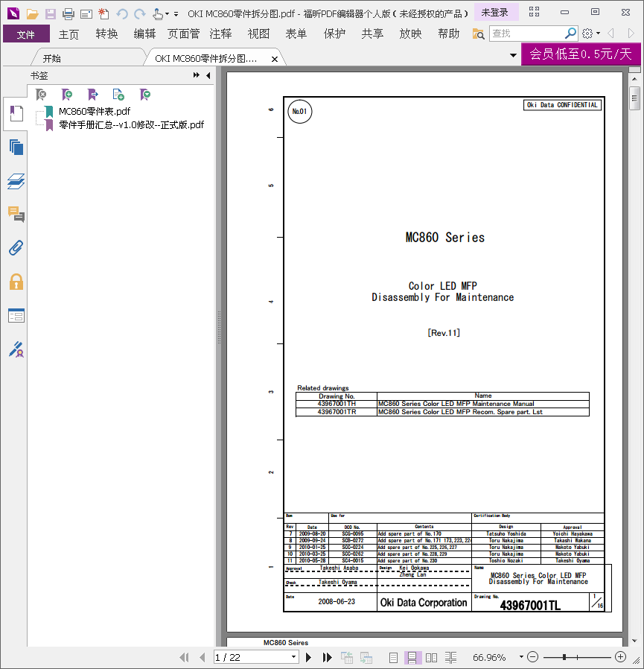Open the Comments panel in the sidebar
Image resolution: width=644 pixels, height=669 pixels.
[x=16, y=214]
